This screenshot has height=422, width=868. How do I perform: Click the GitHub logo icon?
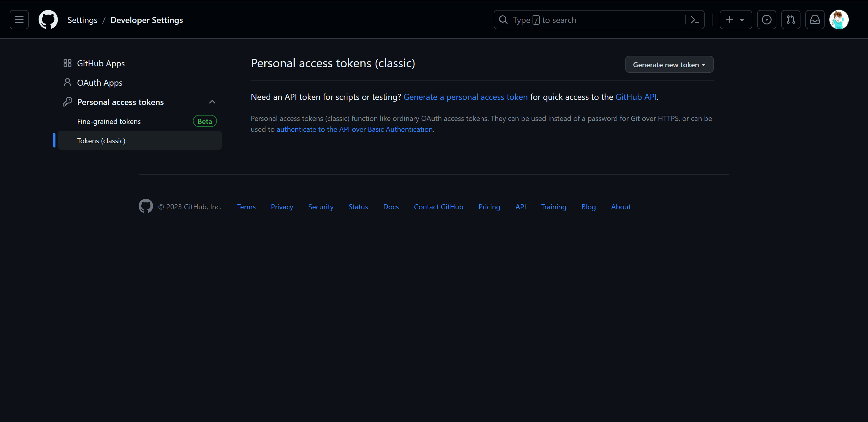(x=48, y=19)
